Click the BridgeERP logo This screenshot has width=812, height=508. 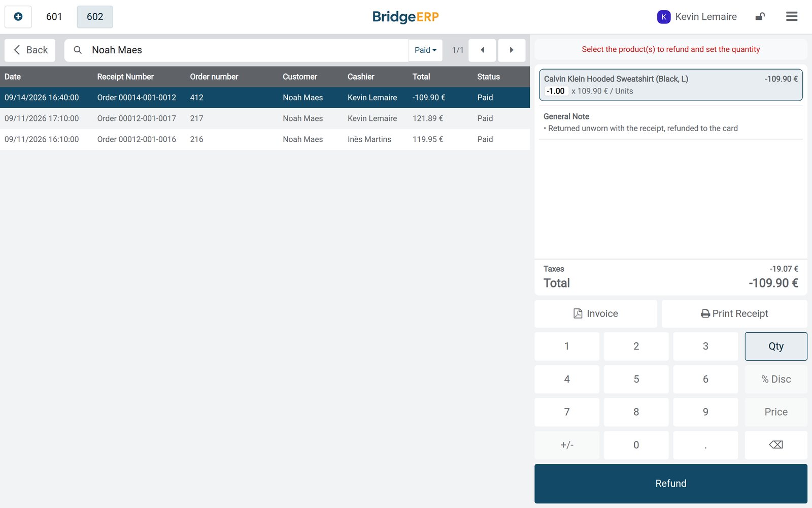pyautogui.click(x=405, y=17)
